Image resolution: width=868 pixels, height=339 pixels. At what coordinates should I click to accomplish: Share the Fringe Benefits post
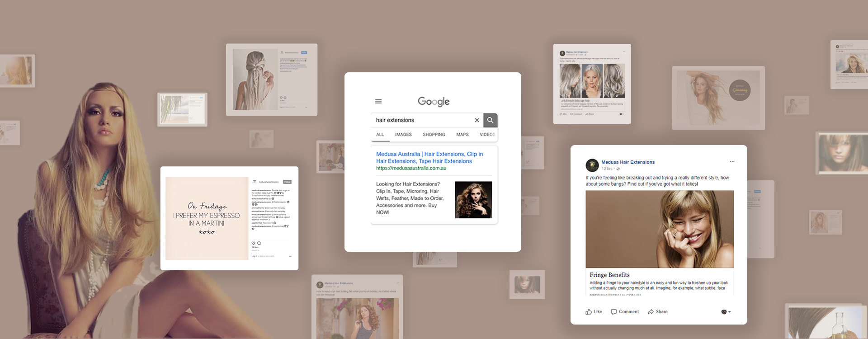pyautogui.click(x=657, y=312)
